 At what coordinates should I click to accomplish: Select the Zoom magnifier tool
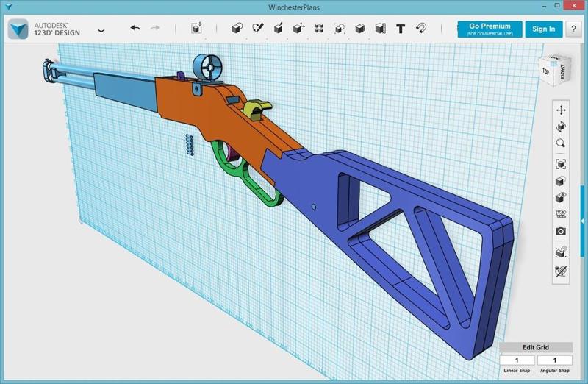point(561,143)
